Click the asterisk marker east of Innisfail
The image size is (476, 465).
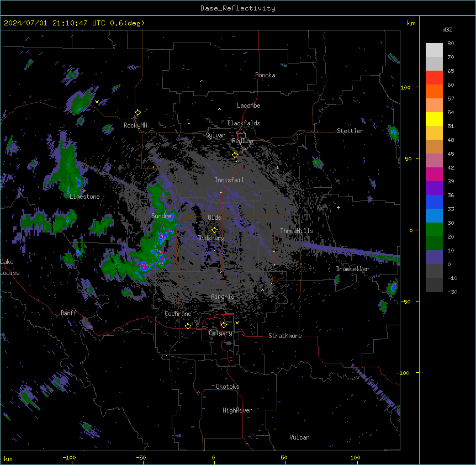(x=277, y=167)
